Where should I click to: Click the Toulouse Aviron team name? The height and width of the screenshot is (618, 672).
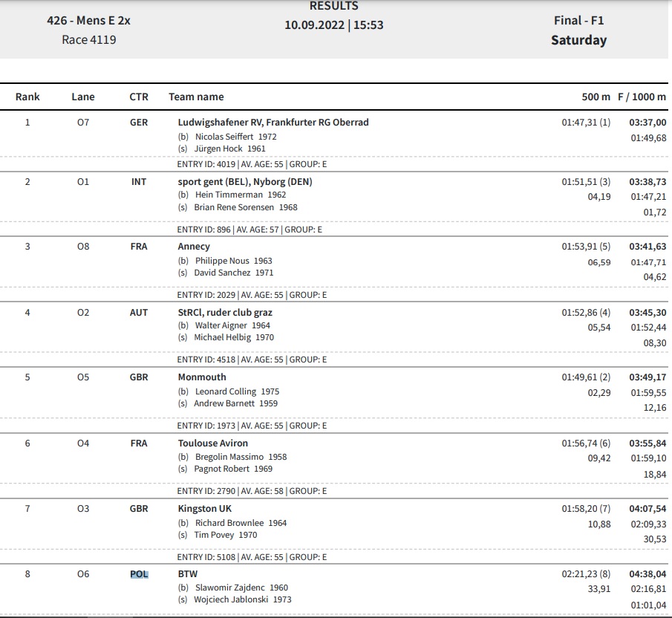[x=213, y=443]
